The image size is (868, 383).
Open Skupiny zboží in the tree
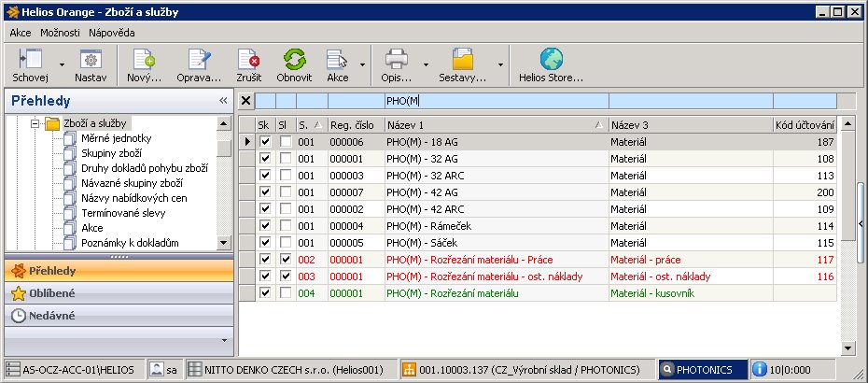[111, 153]
